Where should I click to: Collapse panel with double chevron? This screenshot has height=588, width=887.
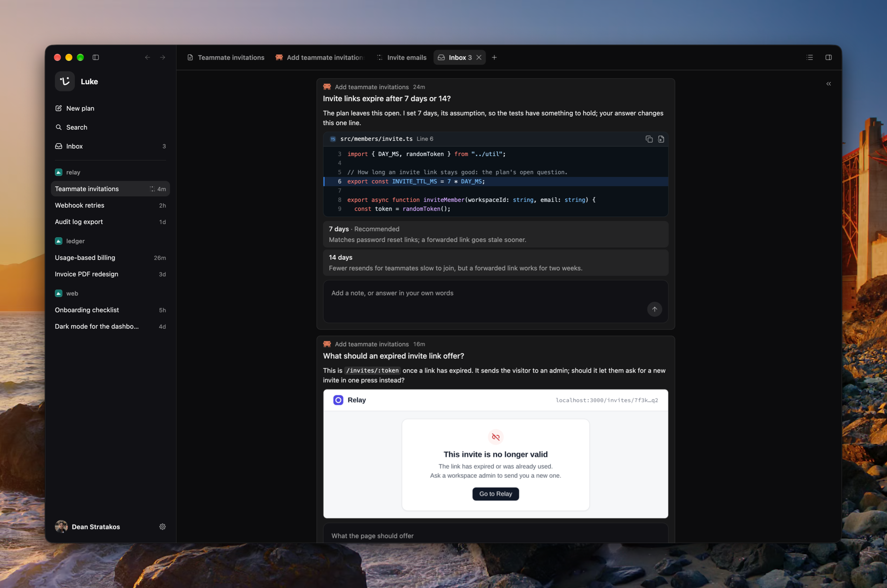coord(829,84)
